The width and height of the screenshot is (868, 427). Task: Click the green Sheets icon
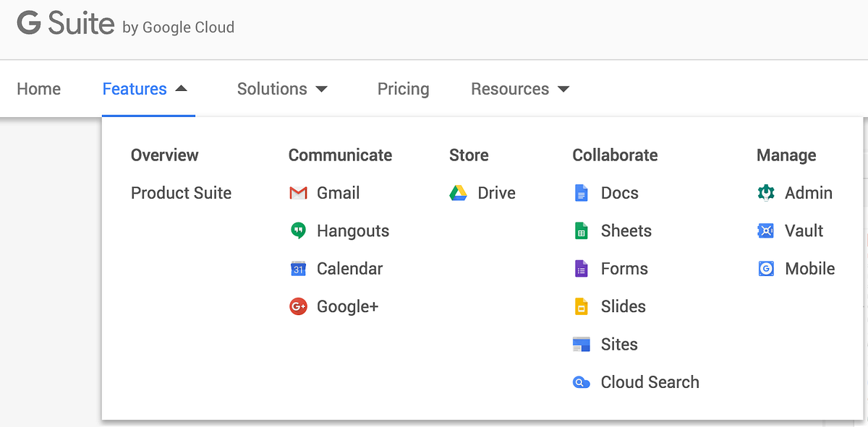[581, 231]
